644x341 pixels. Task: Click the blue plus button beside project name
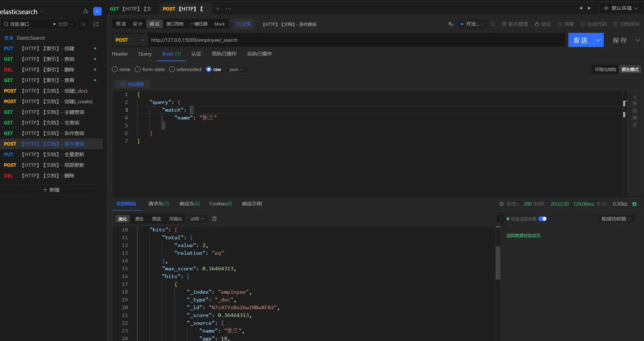[98, 11]
